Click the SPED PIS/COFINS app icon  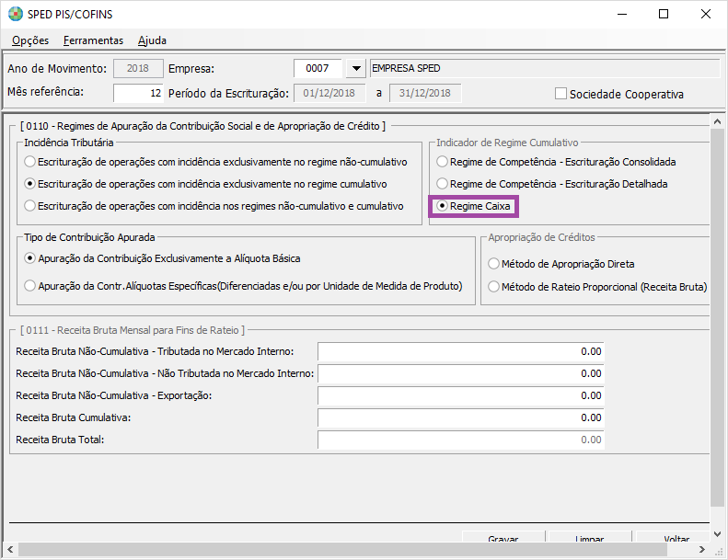click(x=16, y=14)
